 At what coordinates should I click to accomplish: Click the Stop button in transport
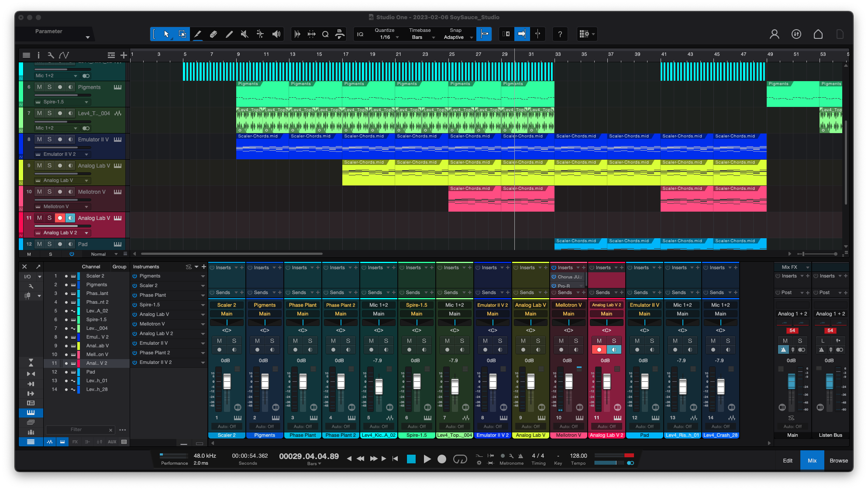(x=411, y=459)
